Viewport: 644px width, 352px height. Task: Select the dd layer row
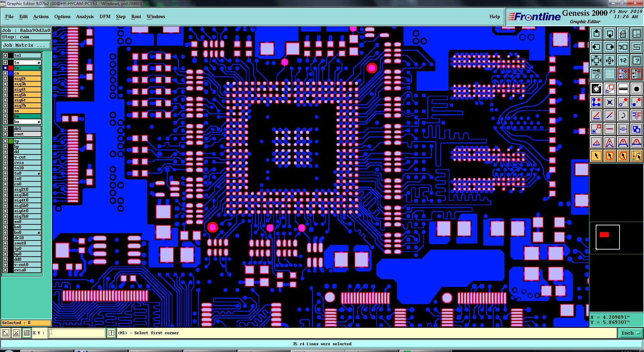pos(27,152)
